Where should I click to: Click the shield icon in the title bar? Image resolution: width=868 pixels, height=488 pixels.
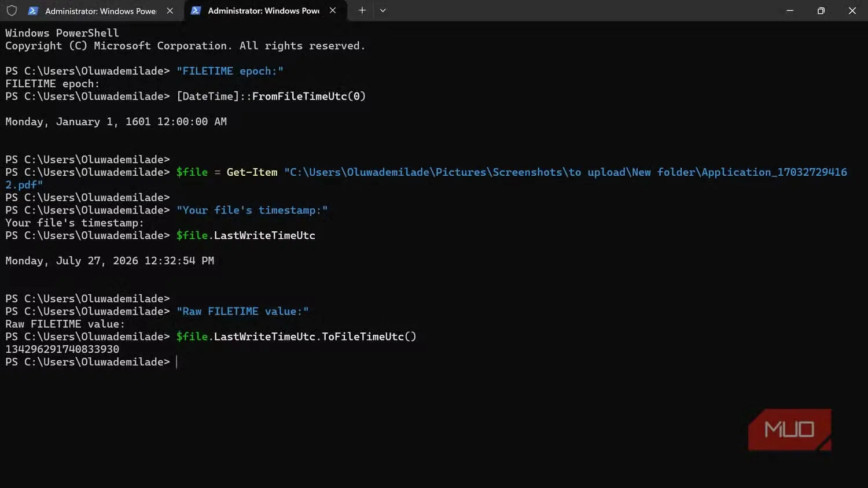[12, 10]
